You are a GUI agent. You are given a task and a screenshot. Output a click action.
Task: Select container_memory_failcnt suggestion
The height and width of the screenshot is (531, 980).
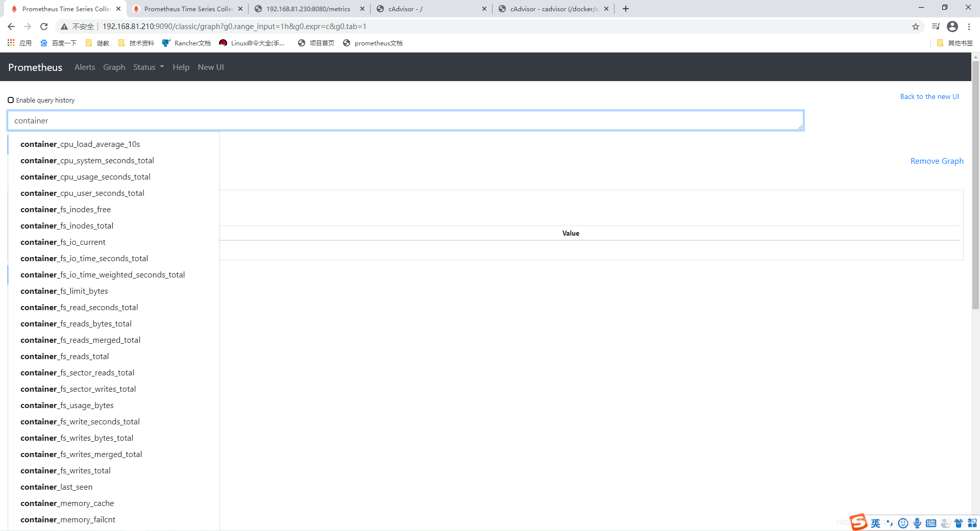coord(114,519)
